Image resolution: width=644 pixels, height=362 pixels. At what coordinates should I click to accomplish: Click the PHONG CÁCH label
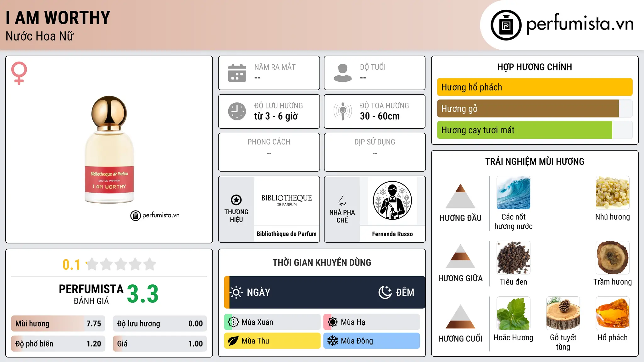[x=269, y=142]
